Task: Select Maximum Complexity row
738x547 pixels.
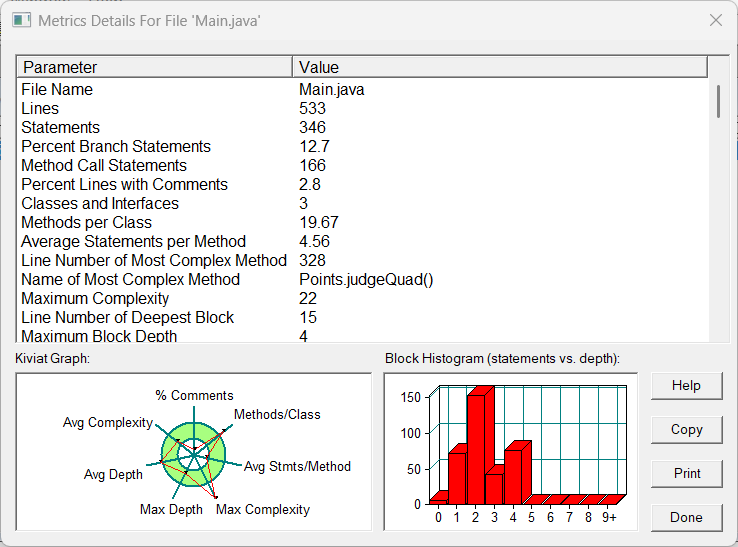Action: pyautogui.click(x=362, y=298)
